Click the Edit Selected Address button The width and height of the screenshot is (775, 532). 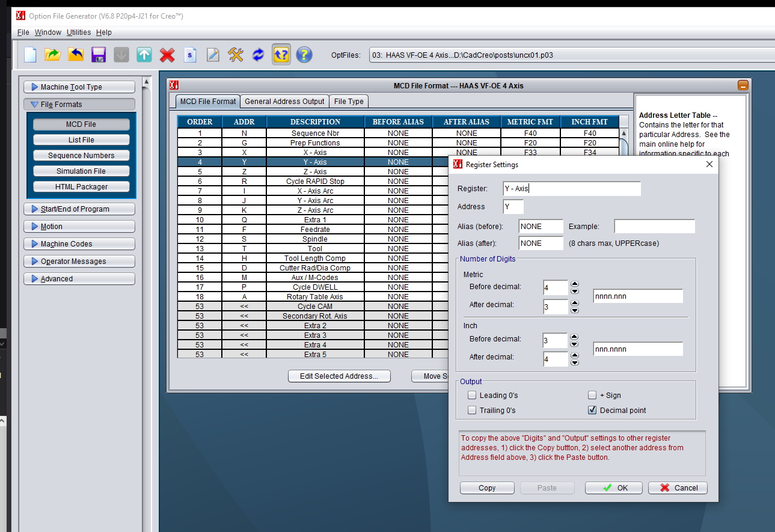pos(339,376)
